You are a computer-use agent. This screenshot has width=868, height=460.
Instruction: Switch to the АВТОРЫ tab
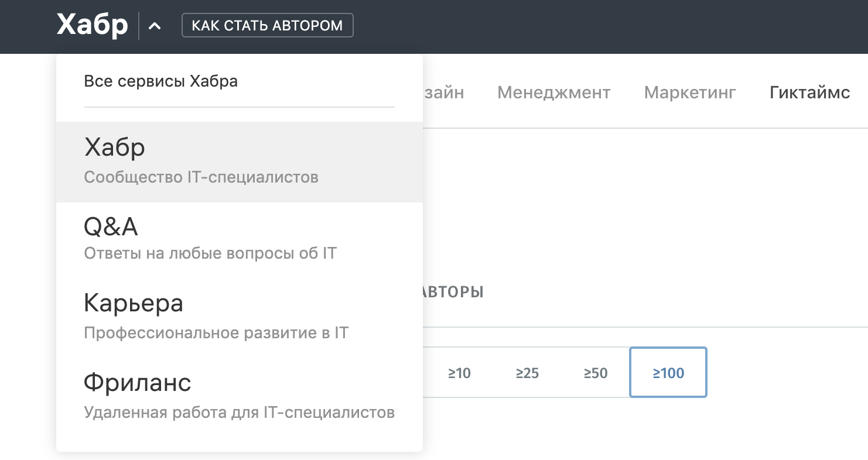point(453,291)
